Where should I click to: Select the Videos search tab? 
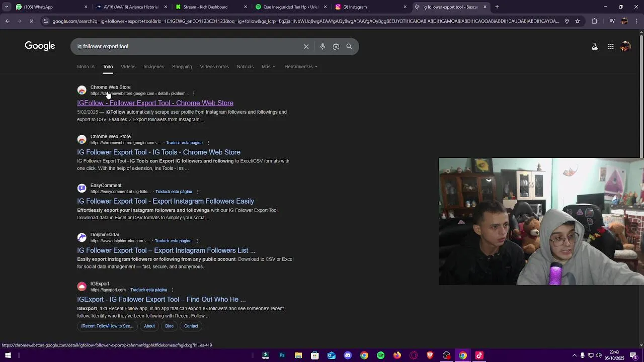[128, 67]
